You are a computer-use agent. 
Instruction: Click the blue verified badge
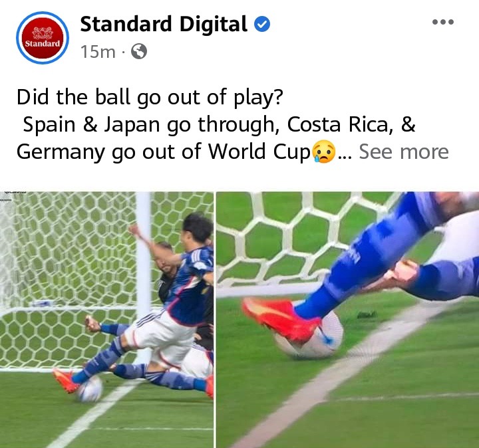[x=262, y=25]
